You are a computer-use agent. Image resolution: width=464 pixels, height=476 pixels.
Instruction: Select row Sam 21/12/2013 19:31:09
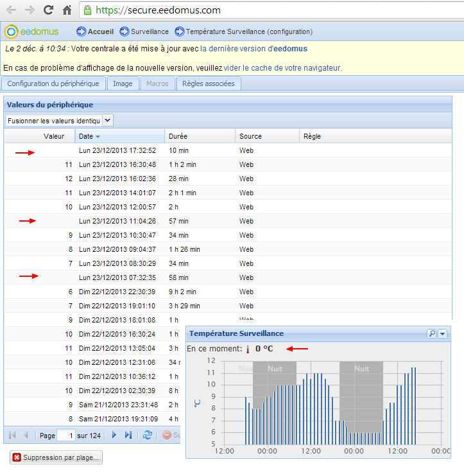tap(92, 419)
